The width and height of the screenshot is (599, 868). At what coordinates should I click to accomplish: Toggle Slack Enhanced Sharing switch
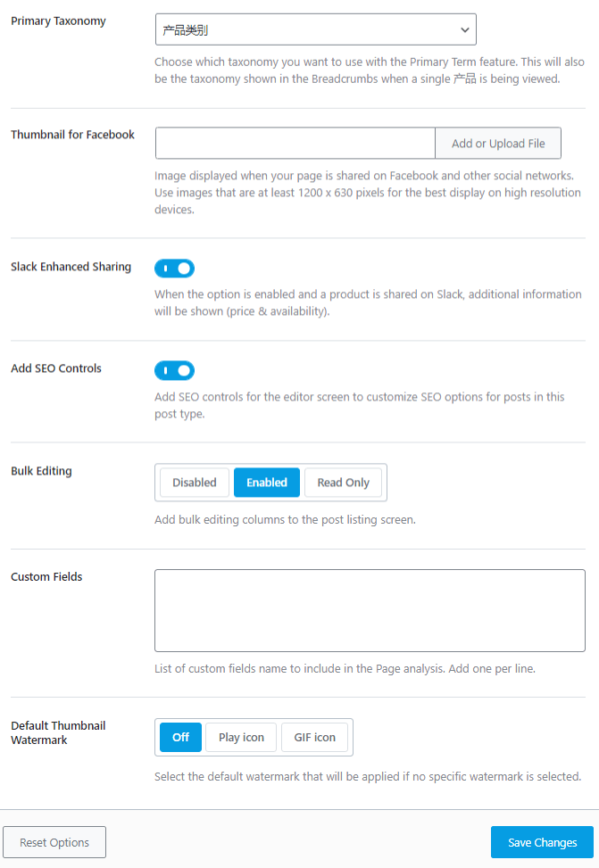pyautogui.click(x=175, y=269)
